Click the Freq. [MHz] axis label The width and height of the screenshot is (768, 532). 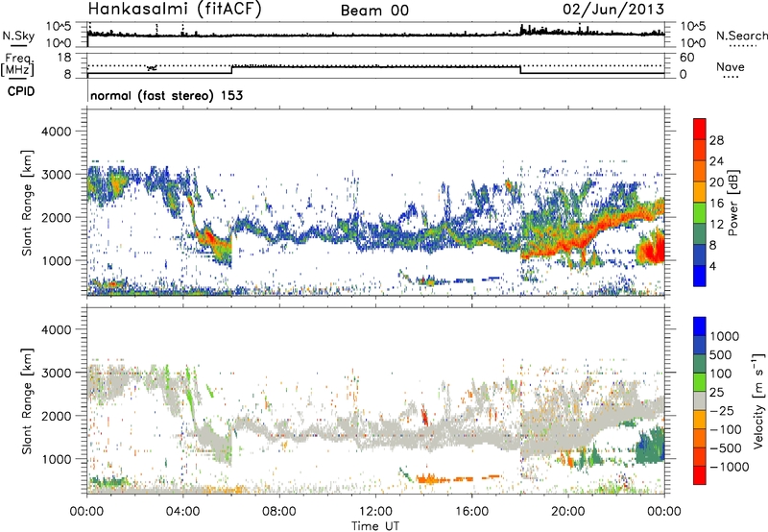[17, 64]
